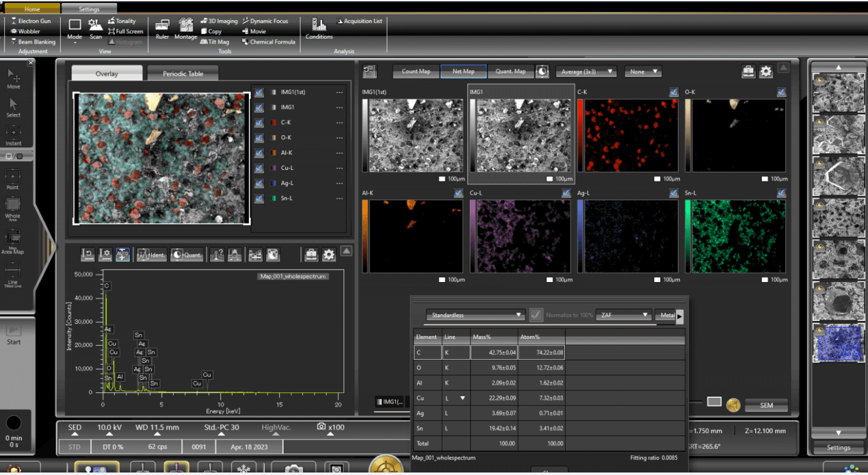Open the Settings ribbon tab
Viewport: 868px width, 475px height.
click(x=89, y=9)
